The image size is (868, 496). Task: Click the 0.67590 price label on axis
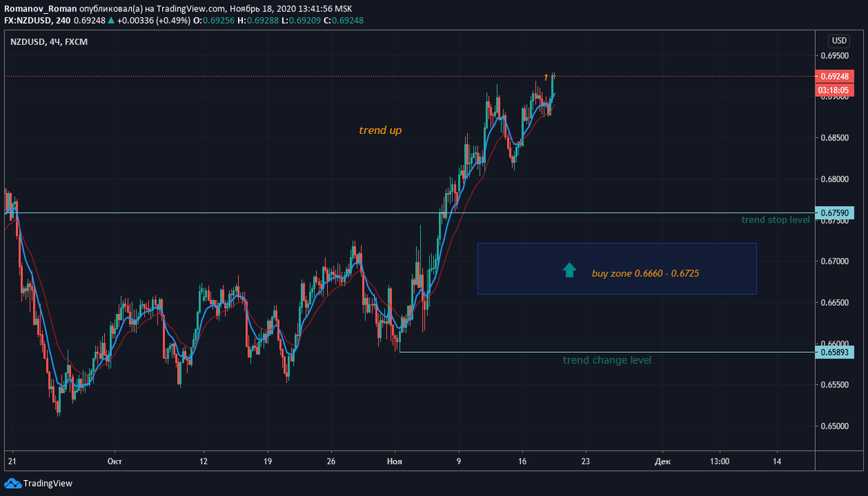pyautogui.click(x=835, y=213)
